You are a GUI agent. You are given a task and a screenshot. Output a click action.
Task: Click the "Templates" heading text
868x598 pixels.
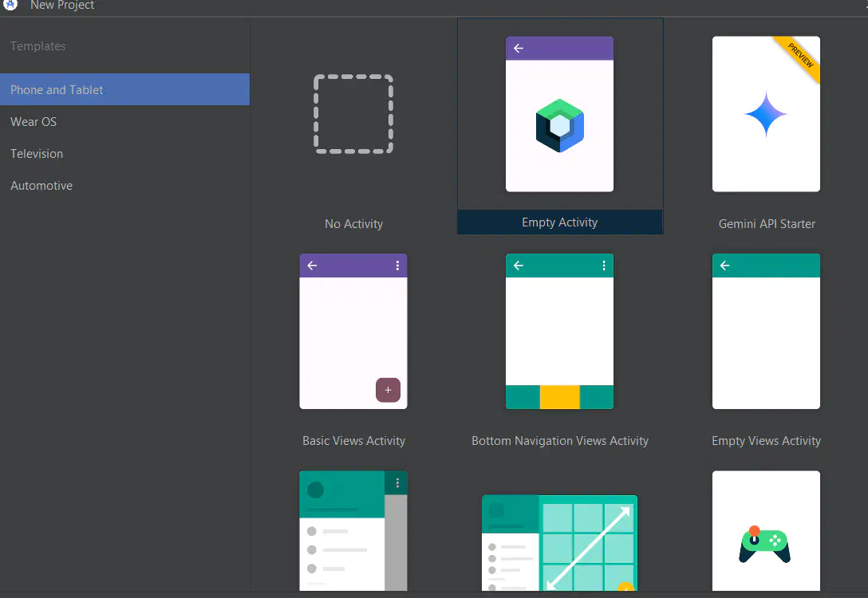[x=37, y=46]
